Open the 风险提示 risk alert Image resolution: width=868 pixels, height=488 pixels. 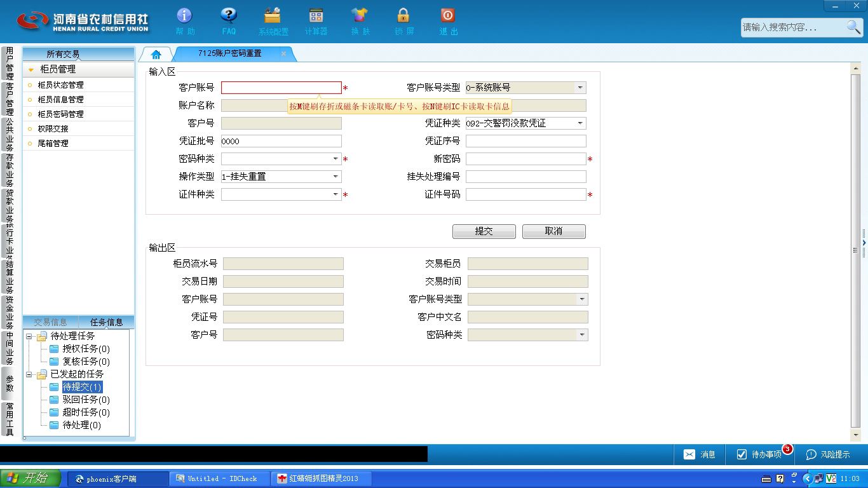click(x=828, y=454)
